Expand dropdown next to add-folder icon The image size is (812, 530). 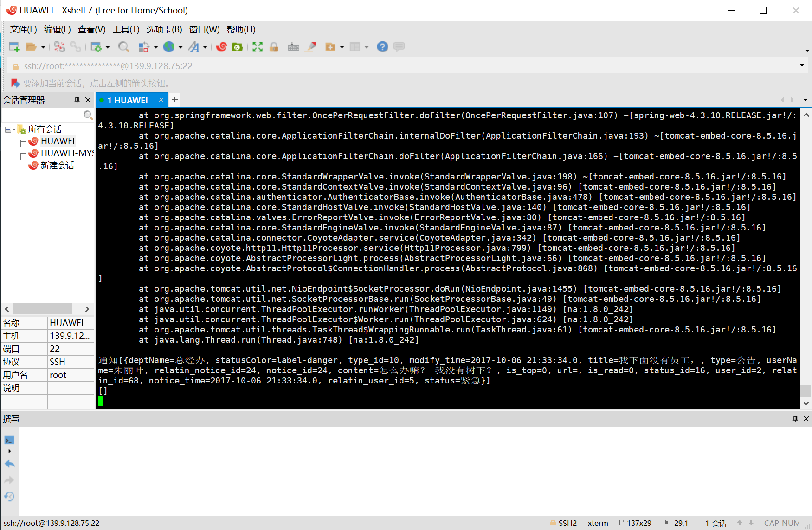click(x=342, y=47)
